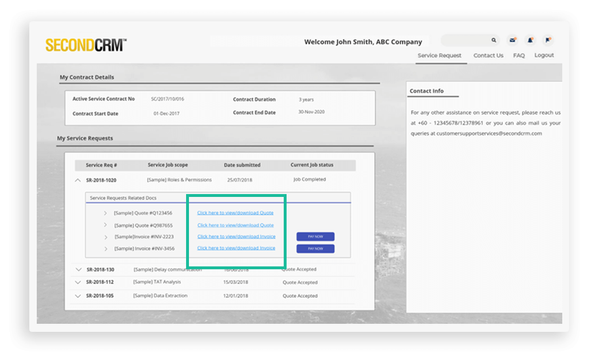Open the FAQ menu item
This screenshot has height=364, width=595.
519,55
